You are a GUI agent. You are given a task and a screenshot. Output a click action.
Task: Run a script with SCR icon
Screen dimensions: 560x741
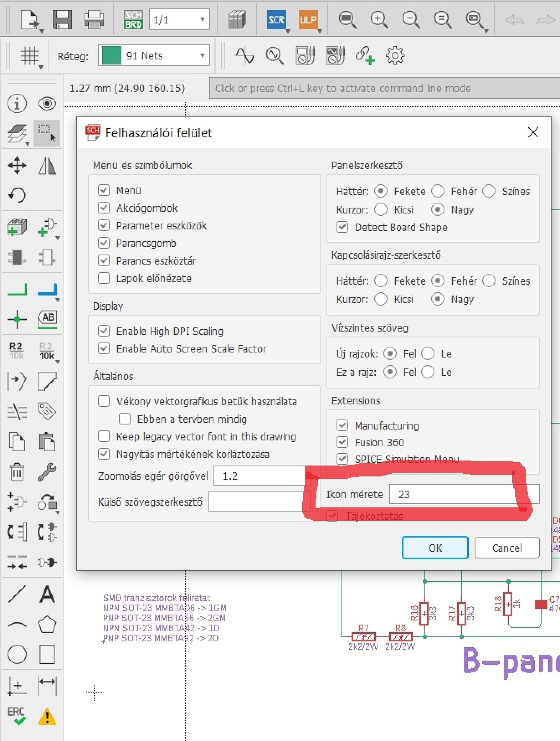pos(276,19)
